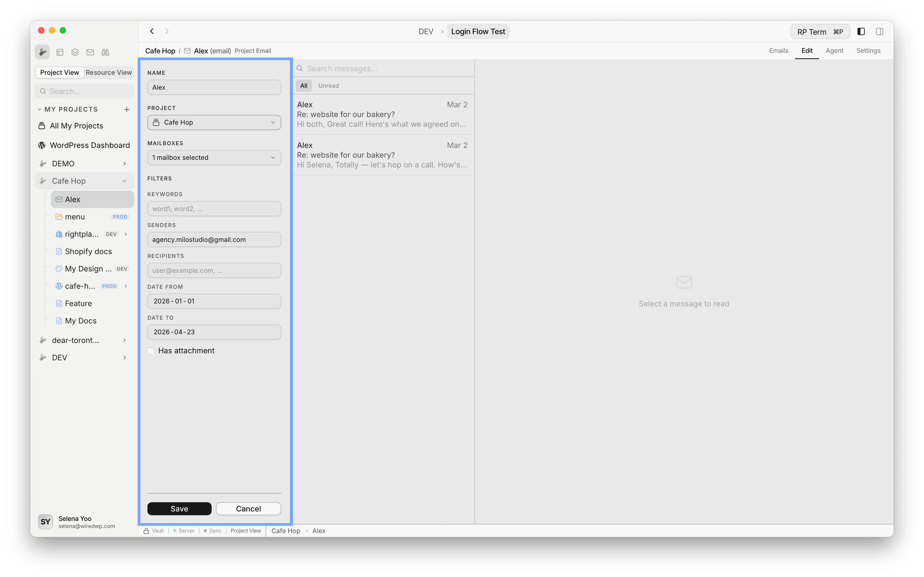
Task: Click the envelope icon in the breadcrumb
Action: [x=187, y=51]
